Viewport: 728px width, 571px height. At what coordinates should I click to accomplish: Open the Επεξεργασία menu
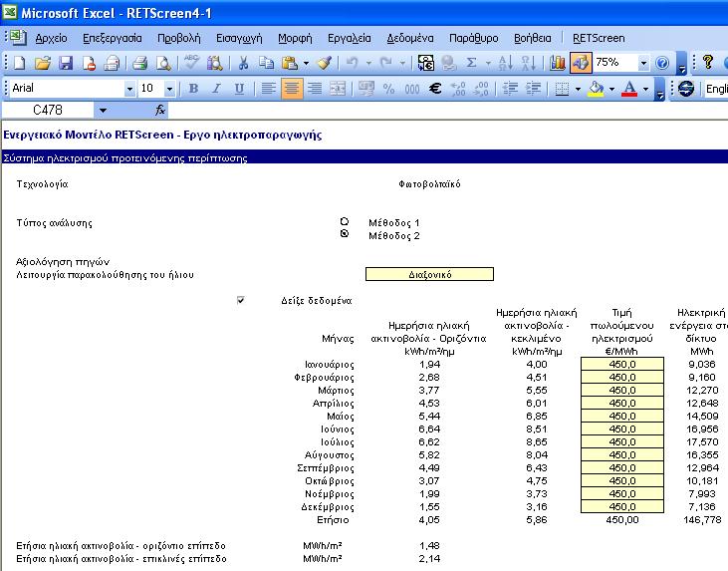(113, 38)
